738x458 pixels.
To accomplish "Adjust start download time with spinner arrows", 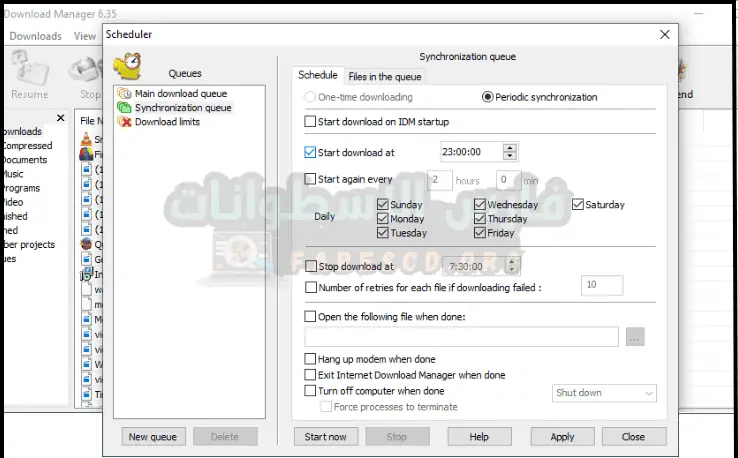I will [510, 152].
